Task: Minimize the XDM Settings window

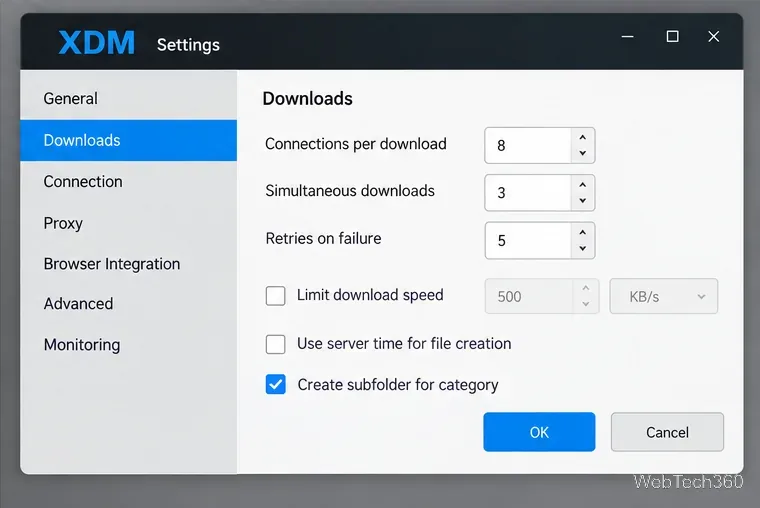Action: (x=628, y=37)
